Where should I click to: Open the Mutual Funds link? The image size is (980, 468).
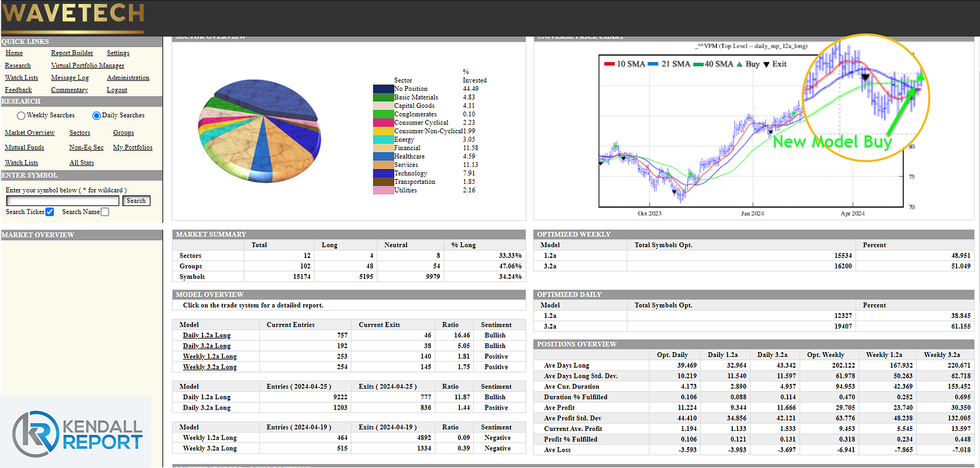click(x=24, y=147)
